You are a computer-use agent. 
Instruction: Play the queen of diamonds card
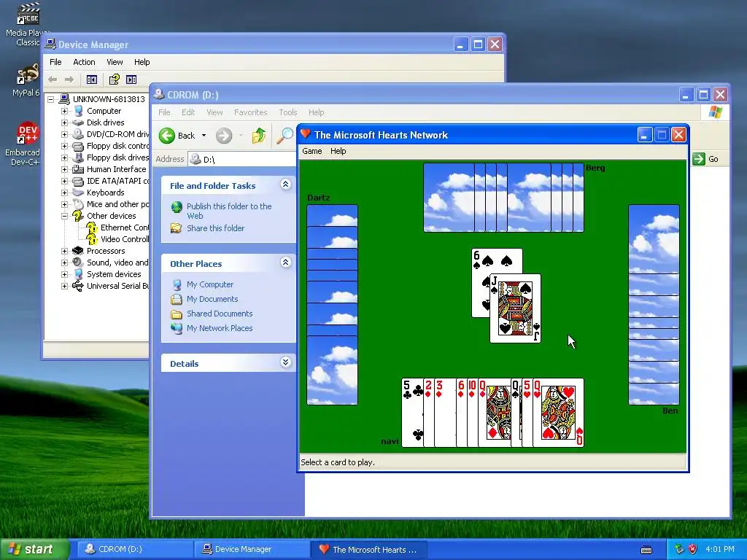[x=495, y=413]
